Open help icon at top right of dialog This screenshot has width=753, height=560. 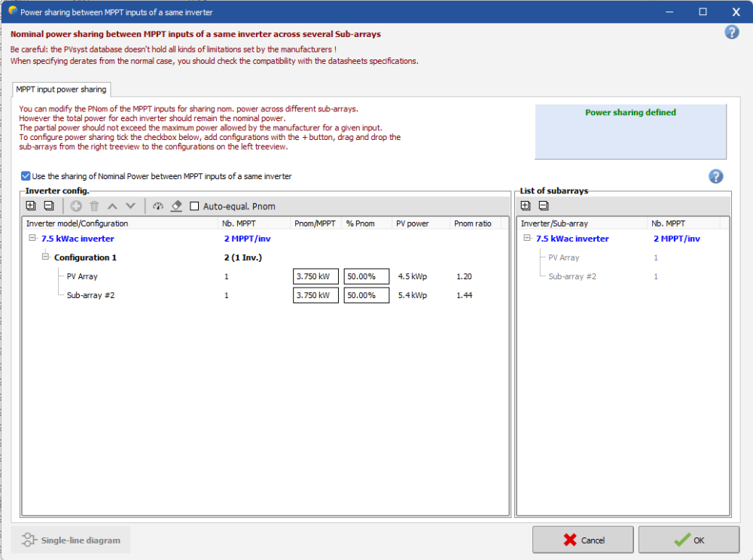pyautogui.click(x=731, y=32)
